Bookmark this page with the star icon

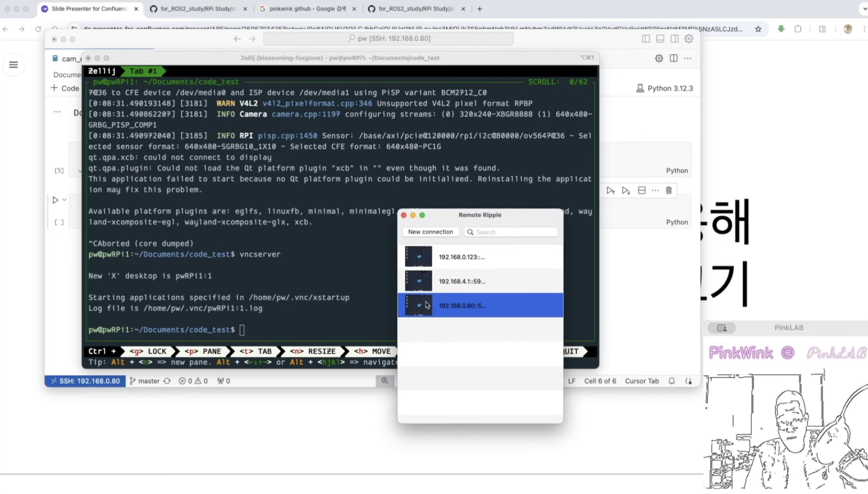tap(758, 29)
